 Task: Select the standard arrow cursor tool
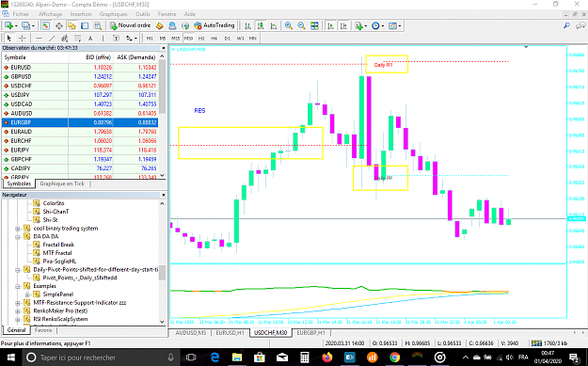coord(9,39)
